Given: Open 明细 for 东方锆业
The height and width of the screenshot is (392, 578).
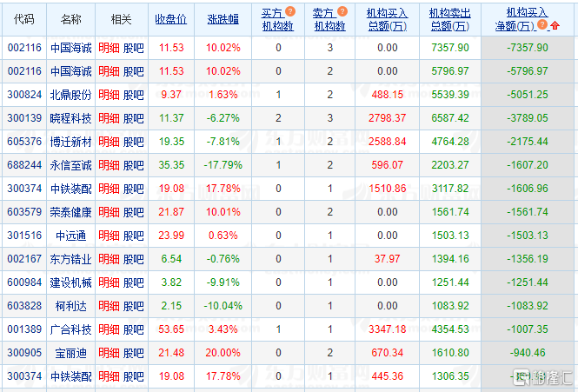Looking at the screenshot, I should pos(110,259).
